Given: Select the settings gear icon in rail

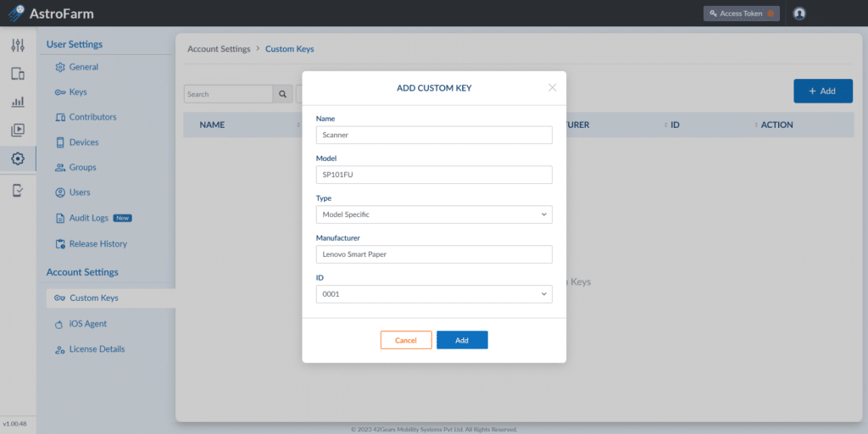Looking at the screenshot, I should pos(18,159).
